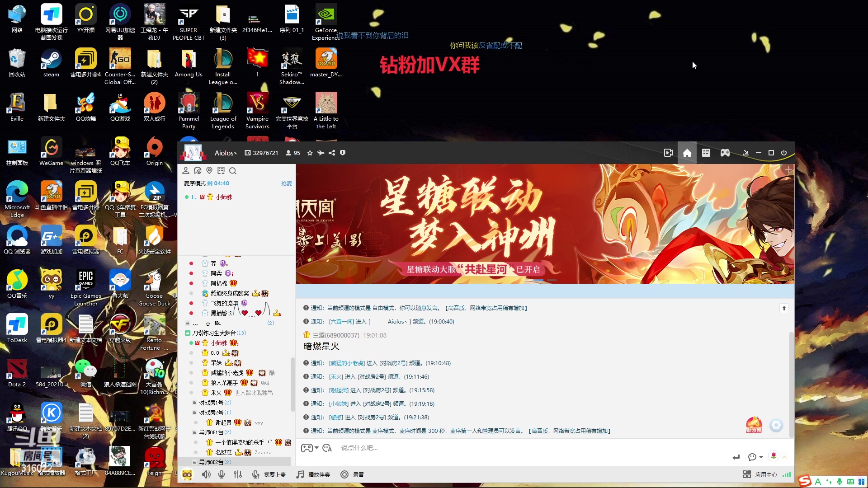
Task: Open the round settings gear in the chat area
Action: (776, 425)
